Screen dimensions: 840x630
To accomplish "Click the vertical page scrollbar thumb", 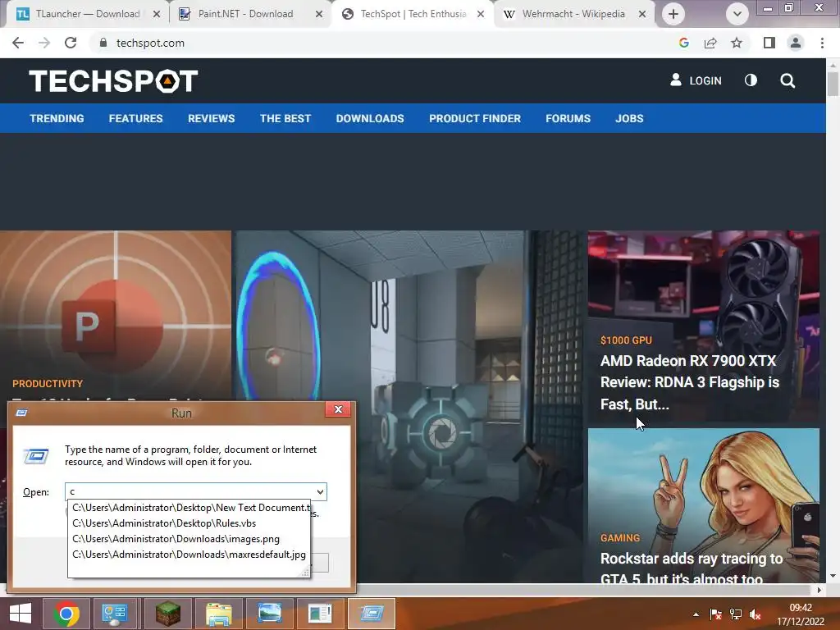I will pos(833,84).
